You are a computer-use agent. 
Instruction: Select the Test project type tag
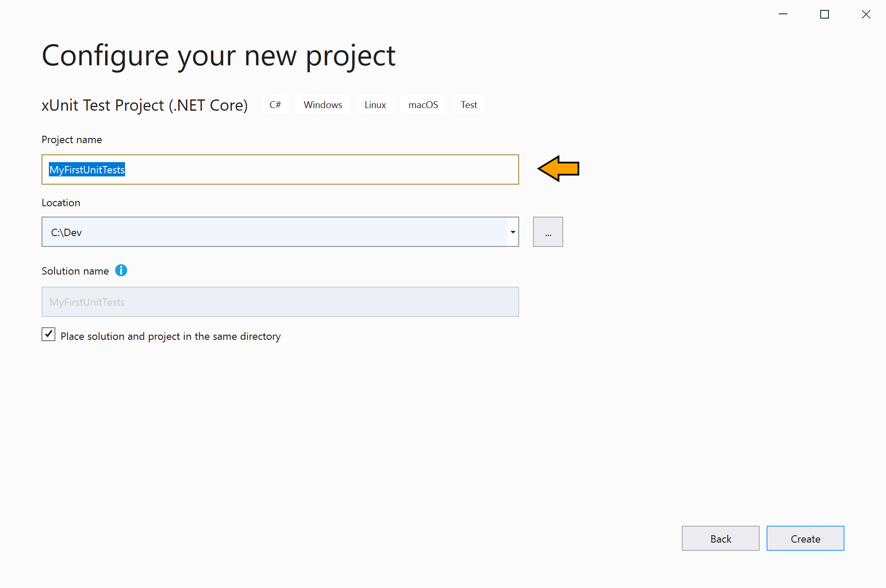point(469,104)
